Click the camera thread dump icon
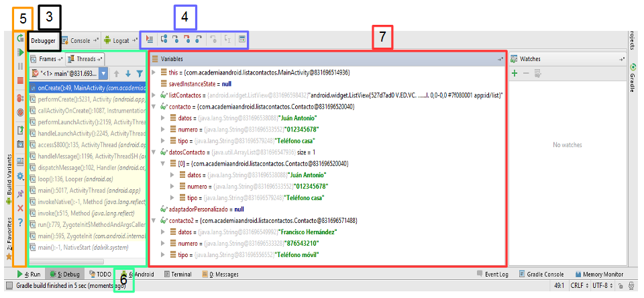Viewport: 644px width, 298px height. tap(19, 144)
